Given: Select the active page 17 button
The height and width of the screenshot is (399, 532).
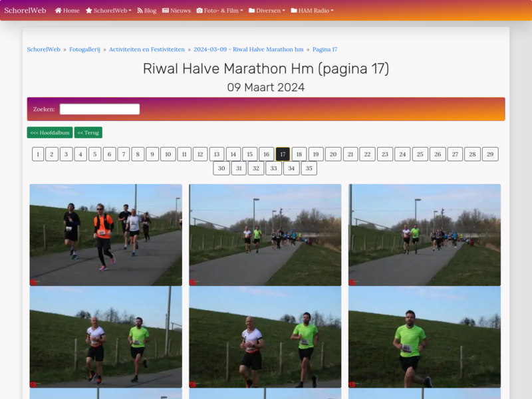Looking at the screenshot, I should (x=283, y=154).
